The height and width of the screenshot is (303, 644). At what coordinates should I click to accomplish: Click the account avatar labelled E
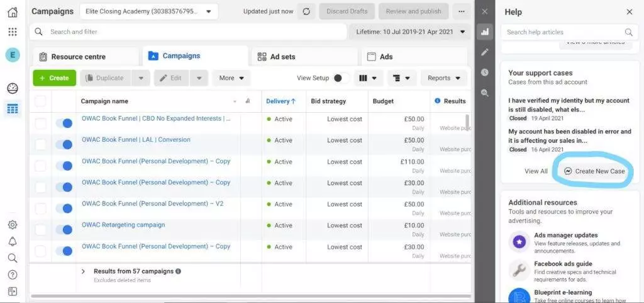pos(13,55)
